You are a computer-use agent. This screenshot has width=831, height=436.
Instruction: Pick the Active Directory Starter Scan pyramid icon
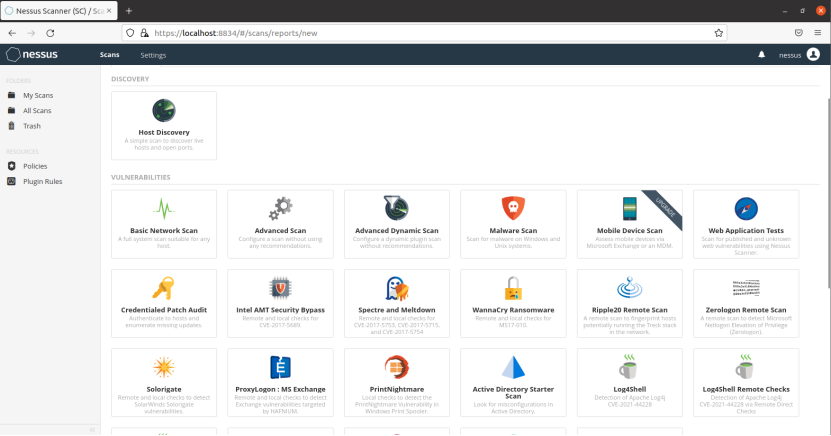pos(513,367)
